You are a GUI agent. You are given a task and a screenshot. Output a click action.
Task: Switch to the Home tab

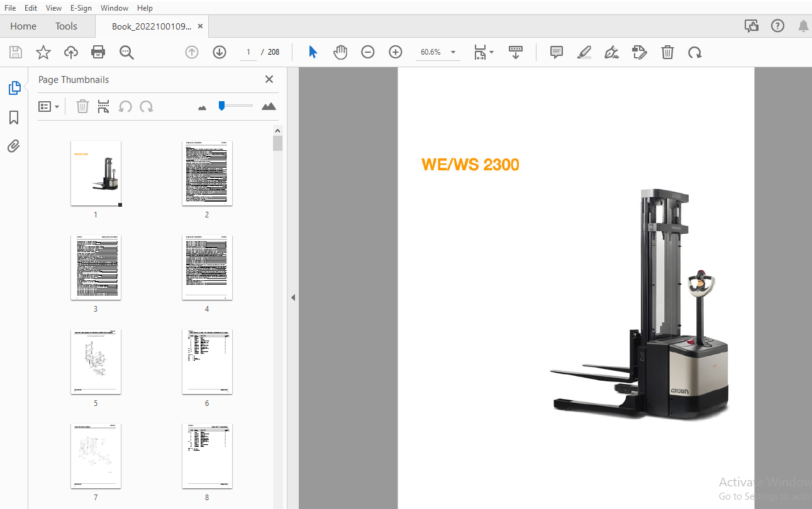coord(23,26)
